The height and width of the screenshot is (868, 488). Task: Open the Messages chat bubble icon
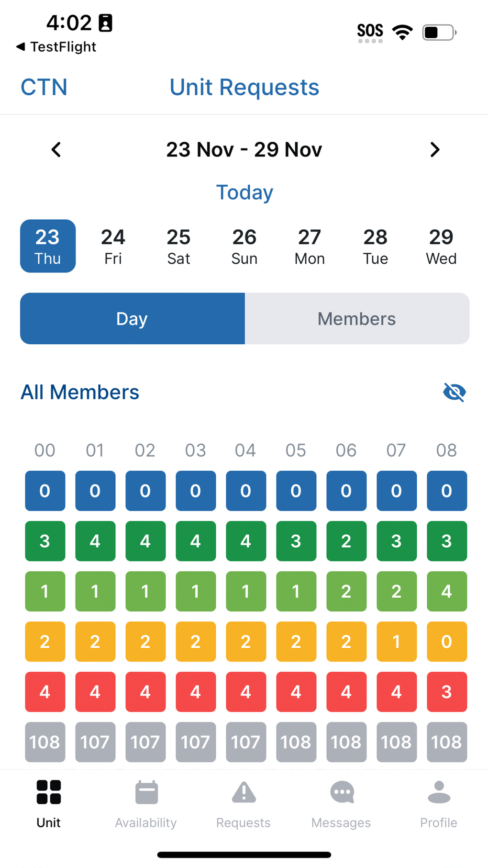(x=342, y=792)
